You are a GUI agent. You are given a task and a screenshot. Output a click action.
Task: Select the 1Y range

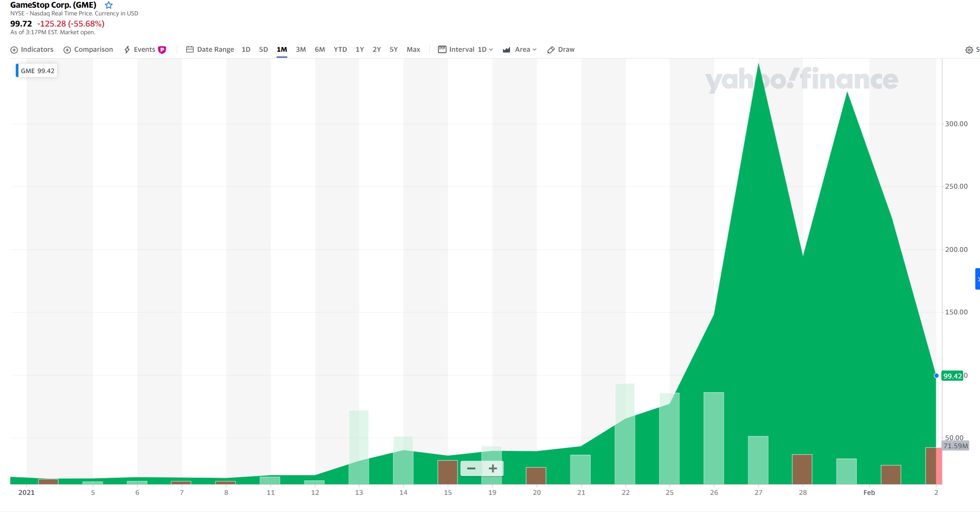pyautogui.click(x=360, y=50)
